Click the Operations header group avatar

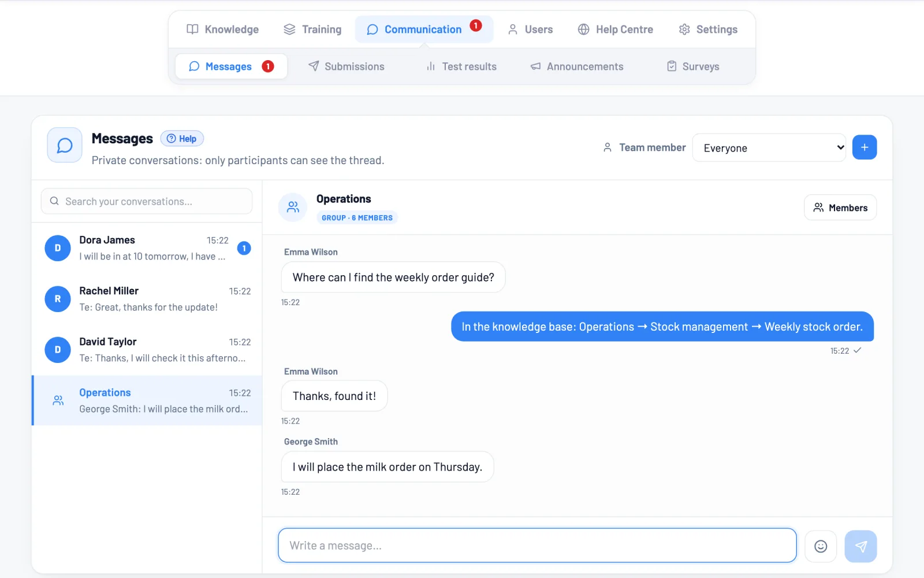click(293, 207)
